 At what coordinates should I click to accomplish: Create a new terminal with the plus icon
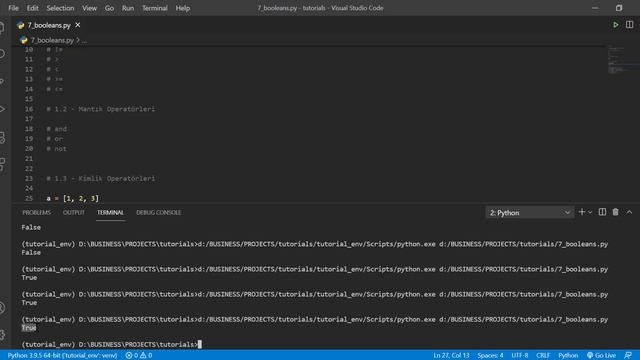pyautogui.click(x=582, y=212)
